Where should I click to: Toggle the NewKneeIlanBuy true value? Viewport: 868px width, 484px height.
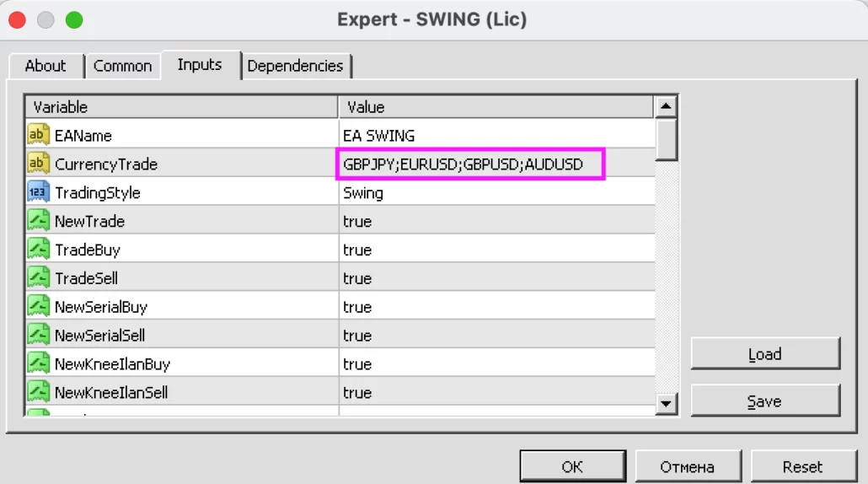click(496, 363)
